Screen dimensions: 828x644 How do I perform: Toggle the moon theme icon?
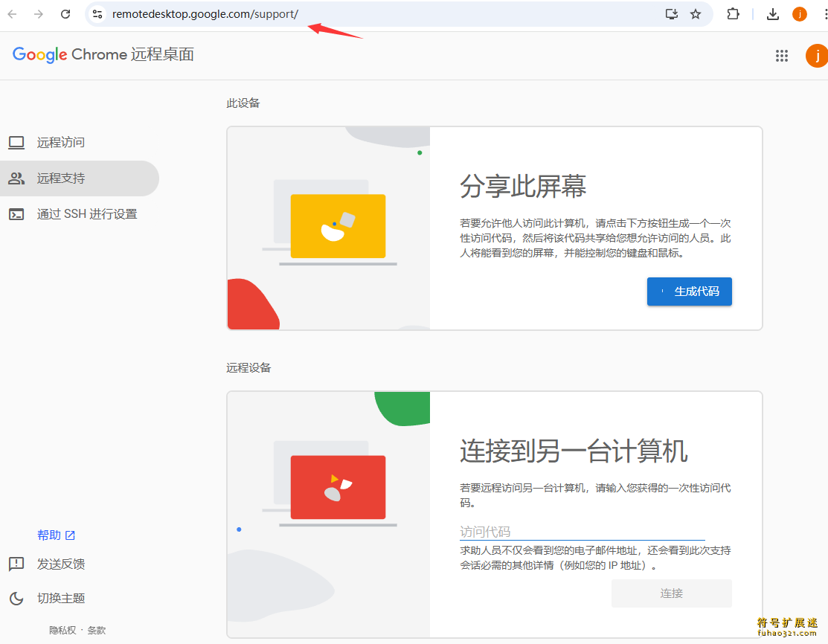(16, 599)
